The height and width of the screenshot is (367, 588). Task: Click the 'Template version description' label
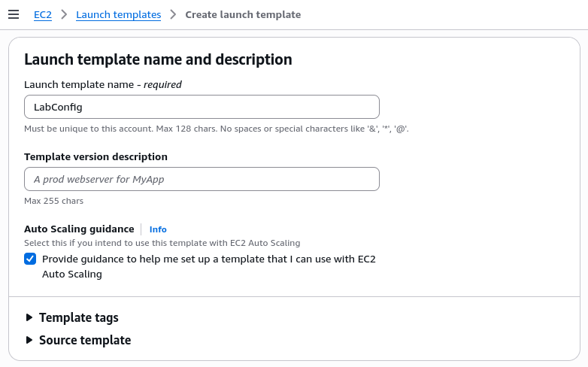tap(95, 157)
